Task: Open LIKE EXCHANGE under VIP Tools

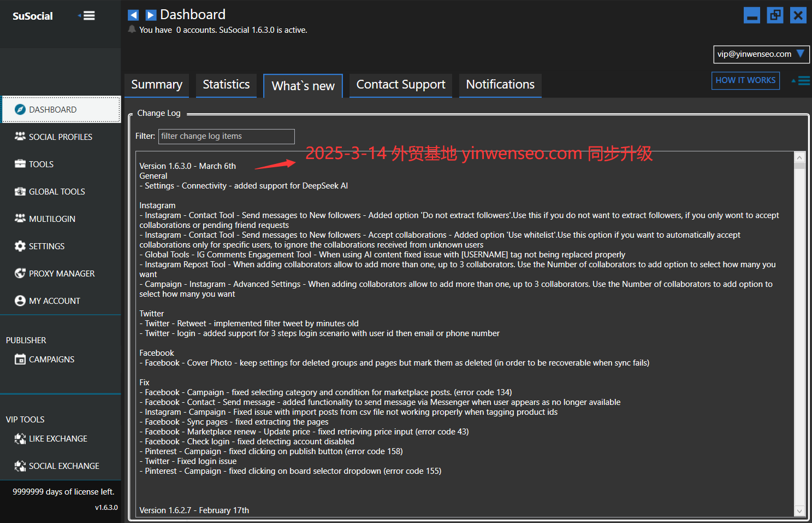Action: [x=61, y=438]
